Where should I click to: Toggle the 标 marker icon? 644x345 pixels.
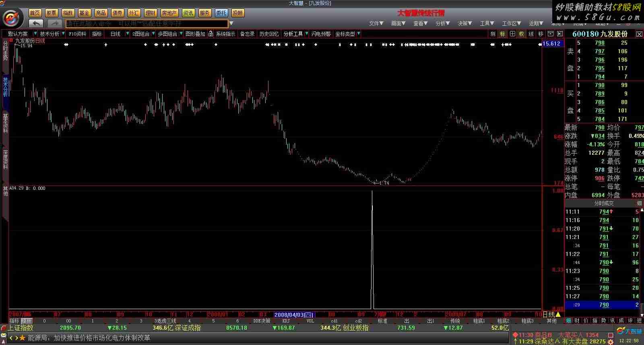click(502, 34)
